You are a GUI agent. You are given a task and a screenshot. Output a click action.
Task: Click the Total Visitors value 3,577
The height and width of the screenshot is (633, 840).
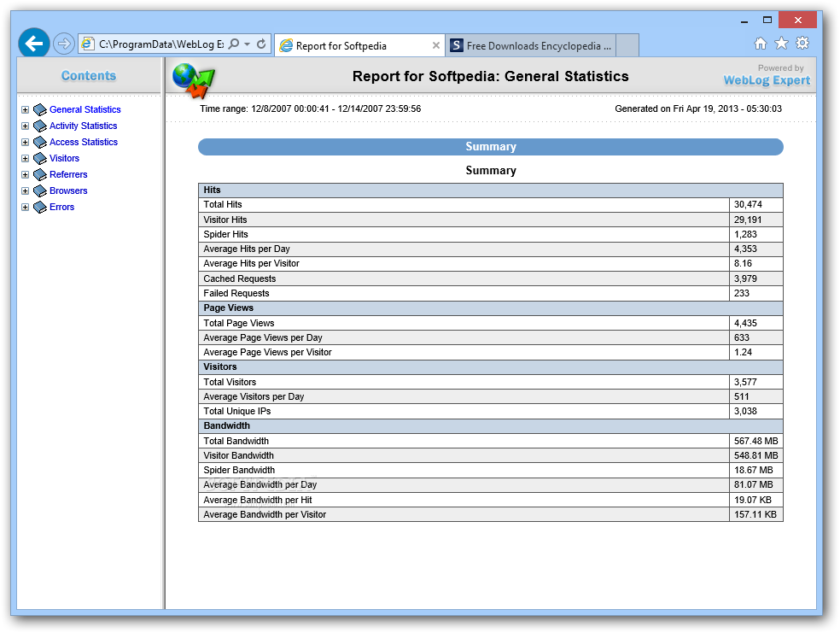coord(745,382)
